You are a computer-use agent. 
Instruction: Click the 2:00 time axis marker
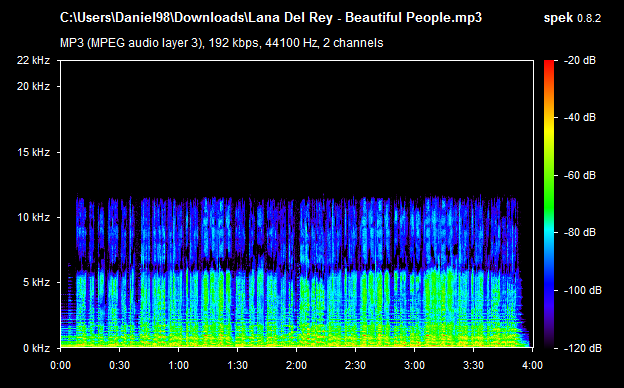pyautogui.click(x=296, y=365)
